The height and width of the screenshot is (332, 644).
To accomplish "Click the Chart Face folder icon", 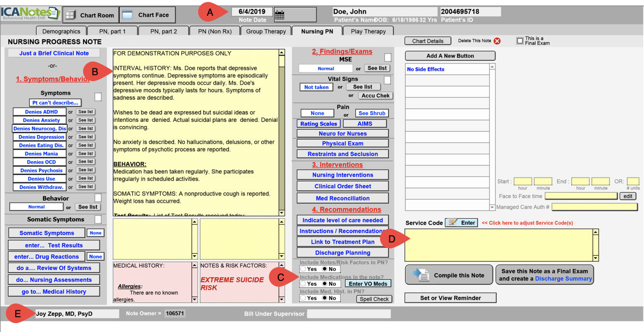I will click(127, 15).
